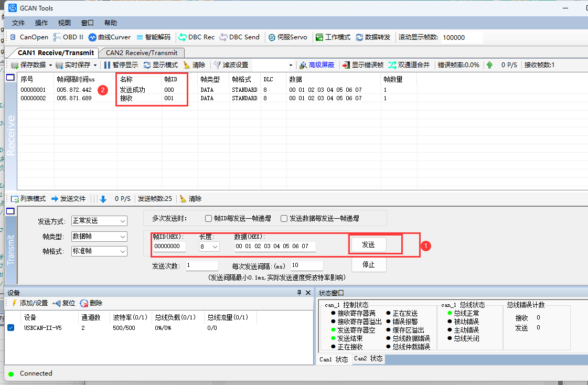
Task: Click the 发送次数 input field
Action: (202, 265)
